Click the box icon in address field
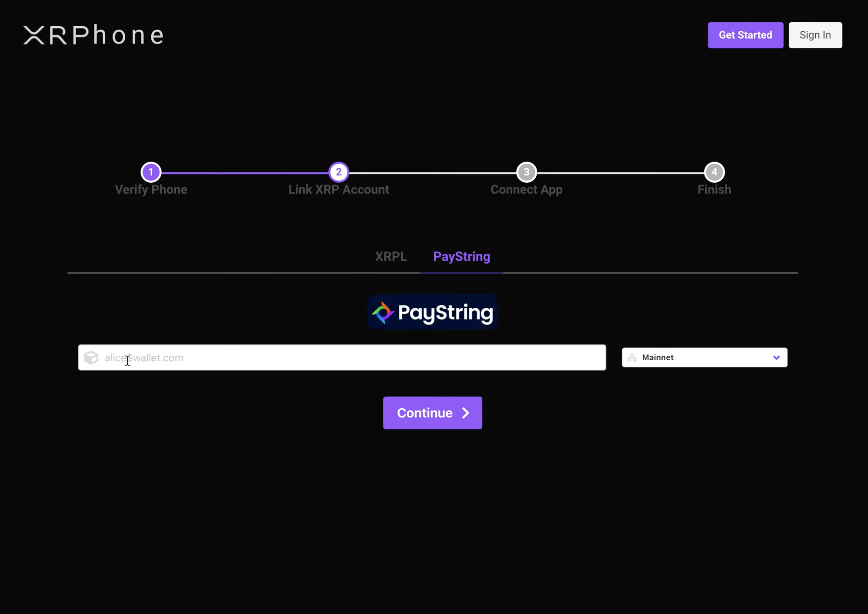The width and height of the screenshot is (868, 614). coord(91,357)
